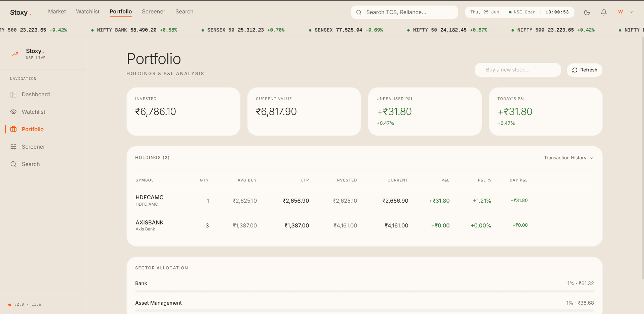The width and height of the screenshot is (644, 314).
Task: Click the NIFTY BANK ticker entry
Action: click(134, 30)
